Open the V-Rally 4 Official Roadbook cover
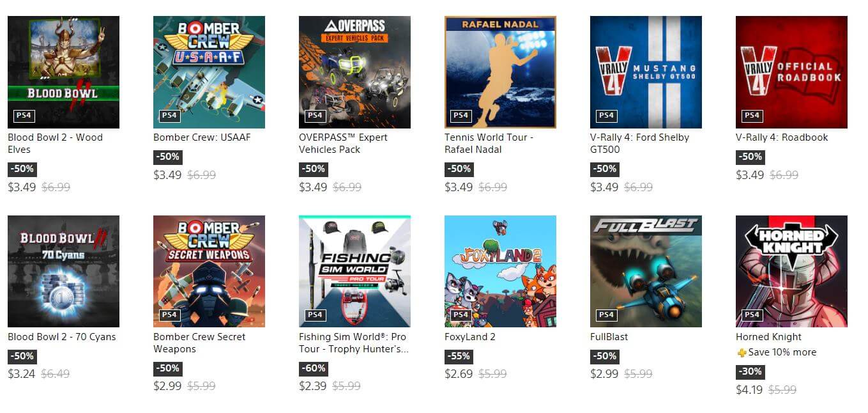This screenshot has height=413, width=868. [x=791, y=72]
